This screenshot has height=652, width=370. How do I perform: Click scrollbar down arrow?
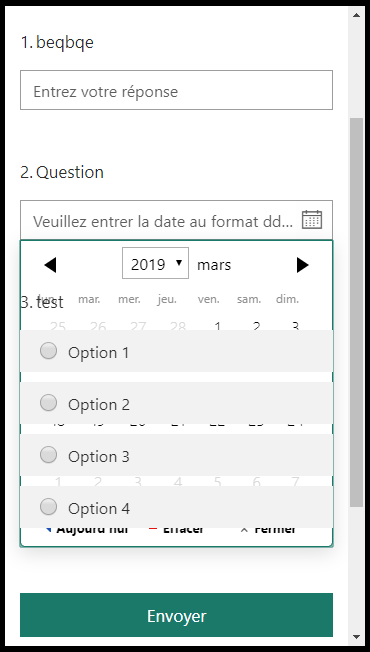(x=356, y=637)
